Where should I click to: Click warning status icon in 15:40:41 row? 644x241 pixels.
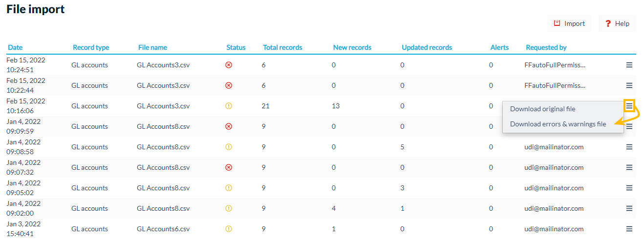point(229,229)
